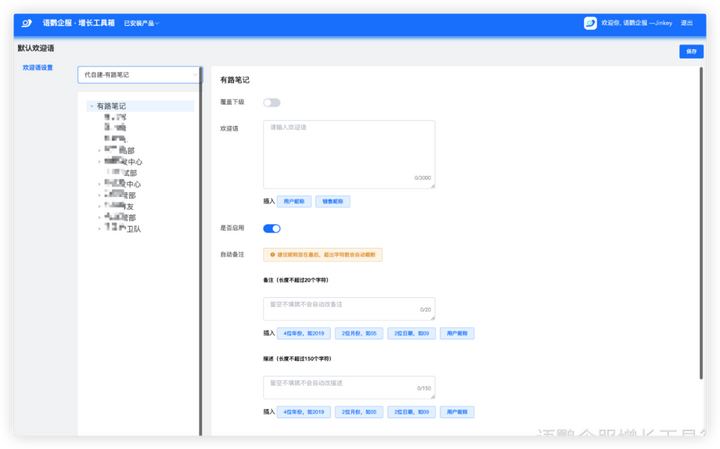Select the 欢迎语设置 sidebar tab
This screenshot has height=449, width=720.
click(38, 68)
